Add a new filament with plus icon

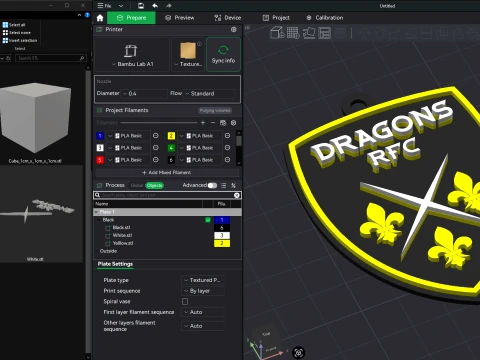point(203,123)
